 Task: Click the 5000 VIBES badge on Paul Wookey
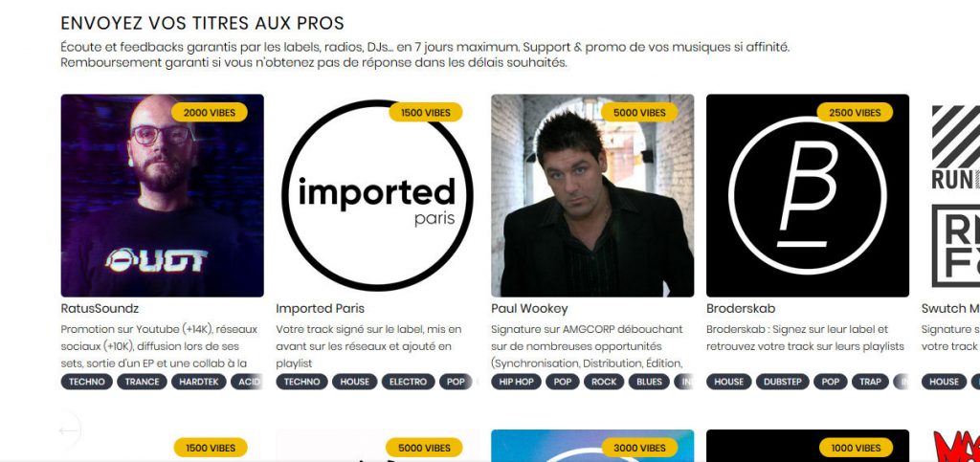click(x=639, y=112)
